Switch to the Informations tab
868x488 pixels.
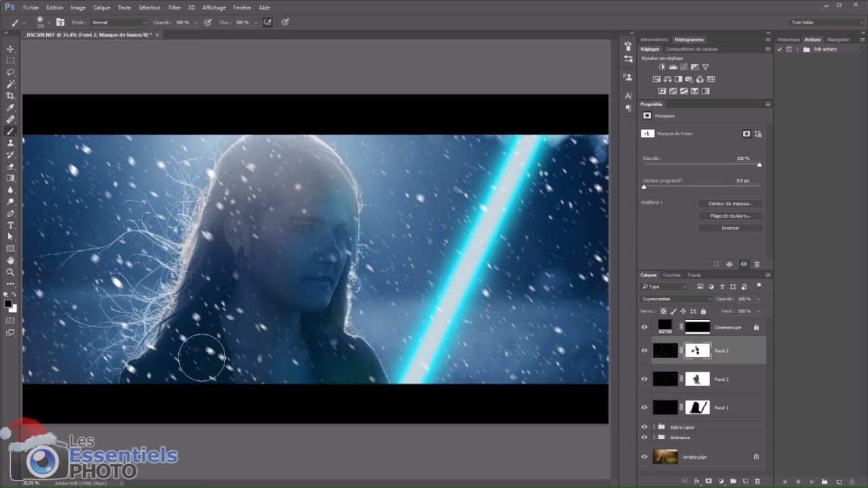654,40
